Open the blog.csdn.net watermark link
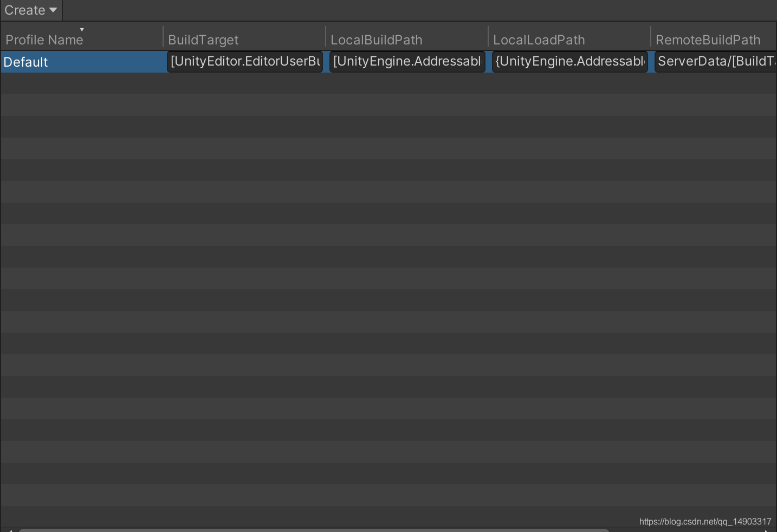The width and height of the screenshot is (777, 532). (x=707, y=522)
